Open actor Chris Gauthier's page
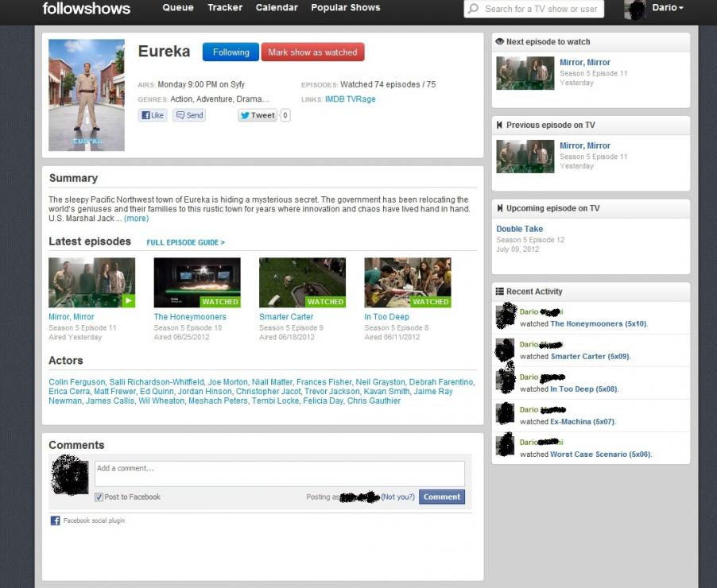The height and width of the screenshot is (588, 717). coord(374,401)
